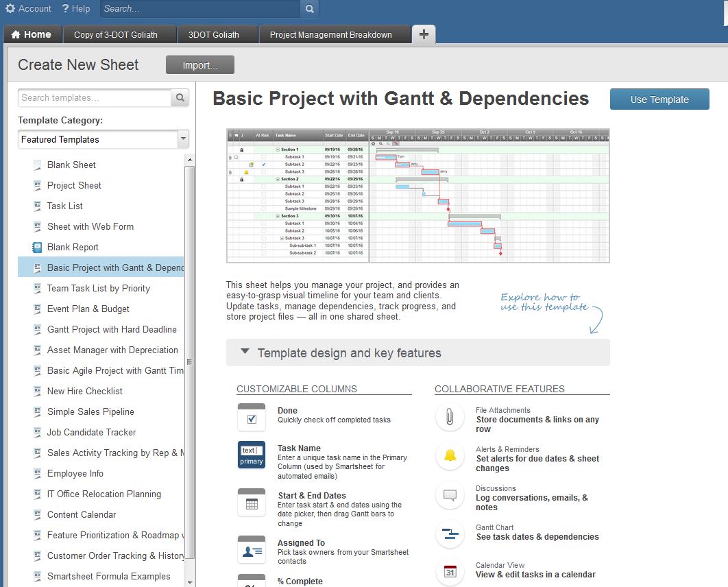Screen dimensions: 728x587
Task: Click the Employee Info template icon
Action: coord(37,473)
